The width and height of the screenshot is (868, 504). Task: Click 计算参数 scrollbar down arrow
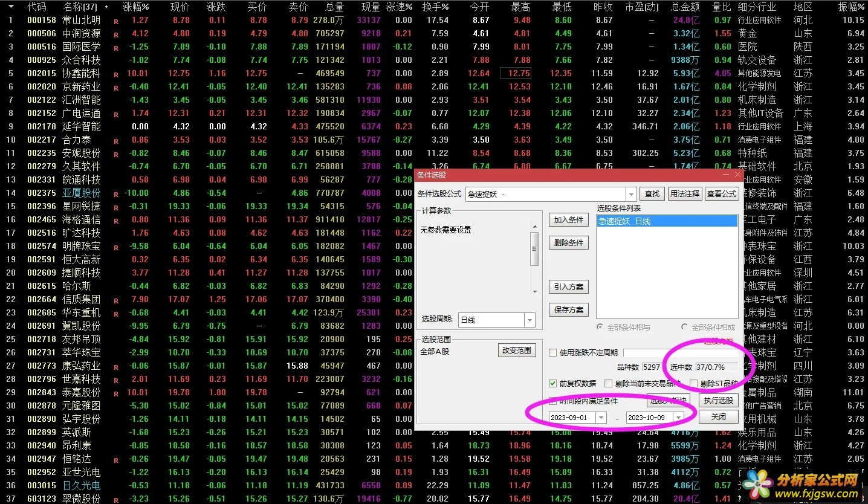pyautogui.click(x=534, y=291)
